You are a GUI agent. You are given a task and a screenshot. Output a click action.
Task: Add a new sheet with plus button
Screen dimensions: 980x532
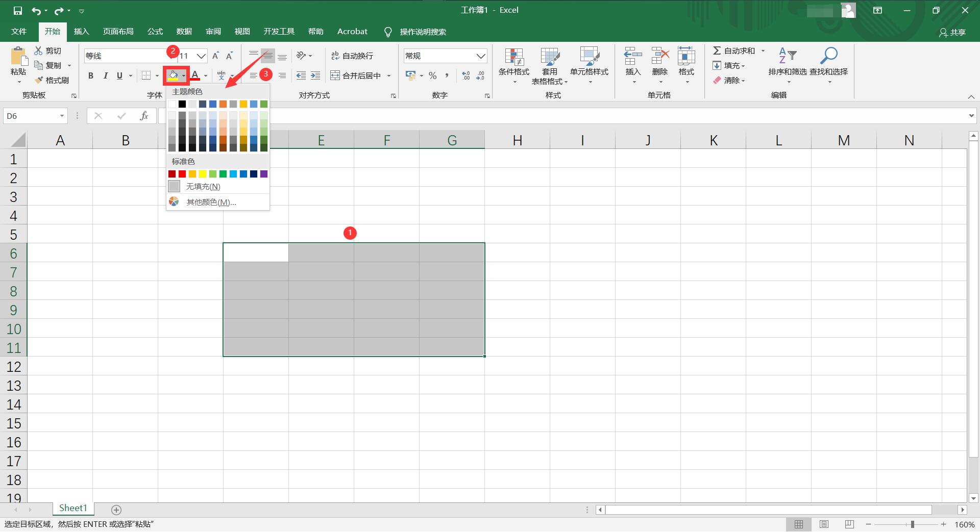pos(116,510)
